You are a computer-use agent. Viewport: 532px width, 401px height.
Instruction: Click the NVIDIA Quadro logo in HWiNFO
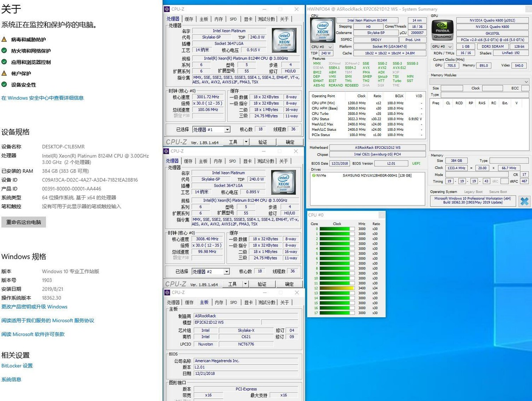click(442, 29)
